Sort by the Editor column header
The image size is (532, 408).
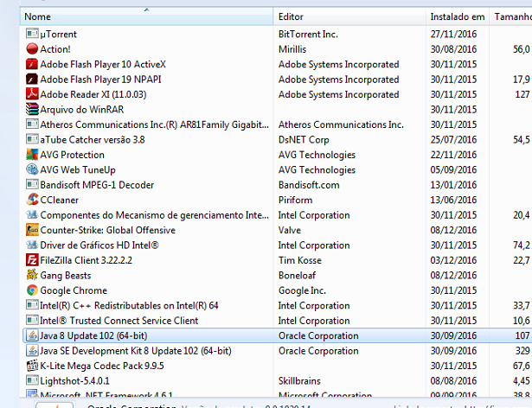(349, 16)
